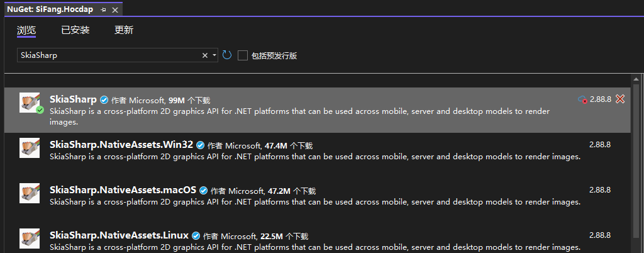Viewport: 644px width, 253px height.
Task: Click SkiaSharp verified author badge
Action: coord(104,100)
